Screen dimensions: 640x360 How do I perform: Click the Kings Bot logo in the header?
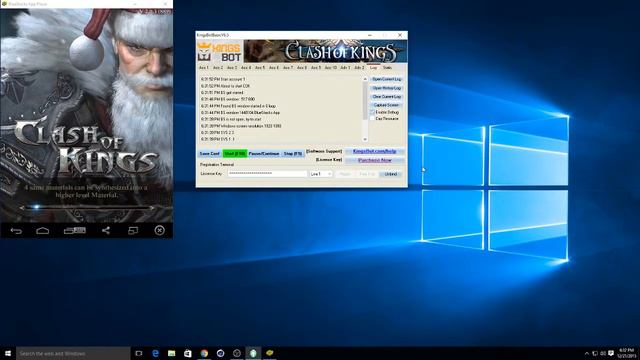219,51
